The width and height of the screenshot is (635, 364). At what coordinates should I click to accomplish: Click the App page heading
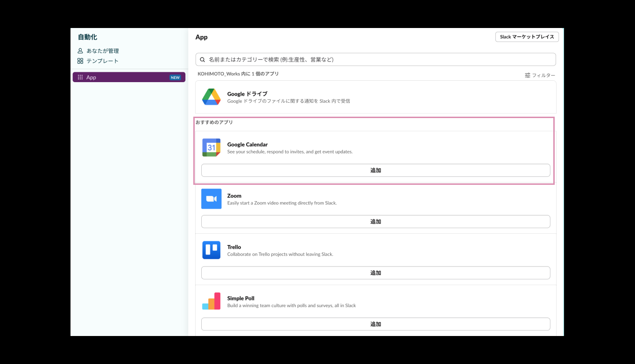click(x=202, y=37)
